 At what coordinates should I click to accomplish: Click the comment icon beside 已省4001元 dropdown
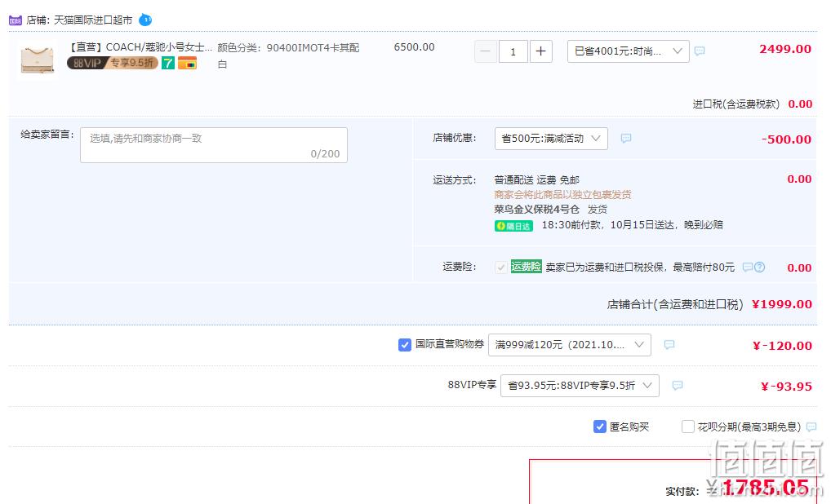(700, 51)
